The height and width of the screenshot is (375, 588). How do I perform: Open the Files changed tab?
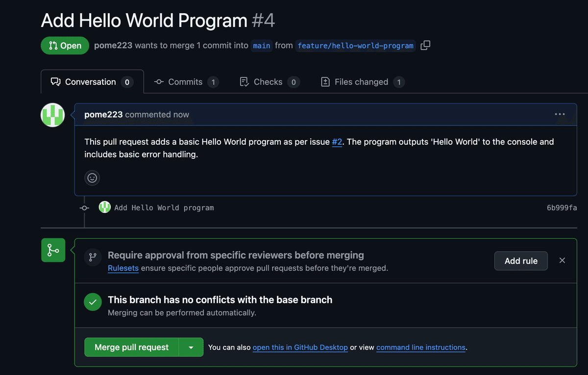click(362, 82)
